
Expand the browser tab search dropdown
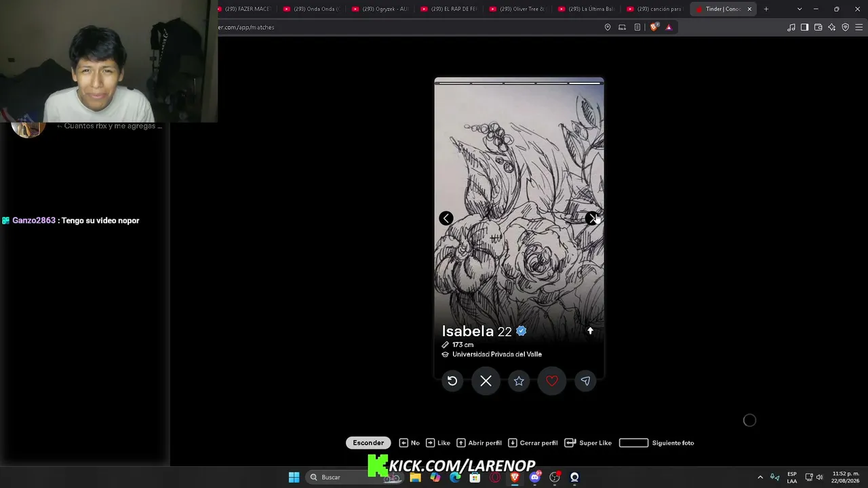(x=800, y=9)
